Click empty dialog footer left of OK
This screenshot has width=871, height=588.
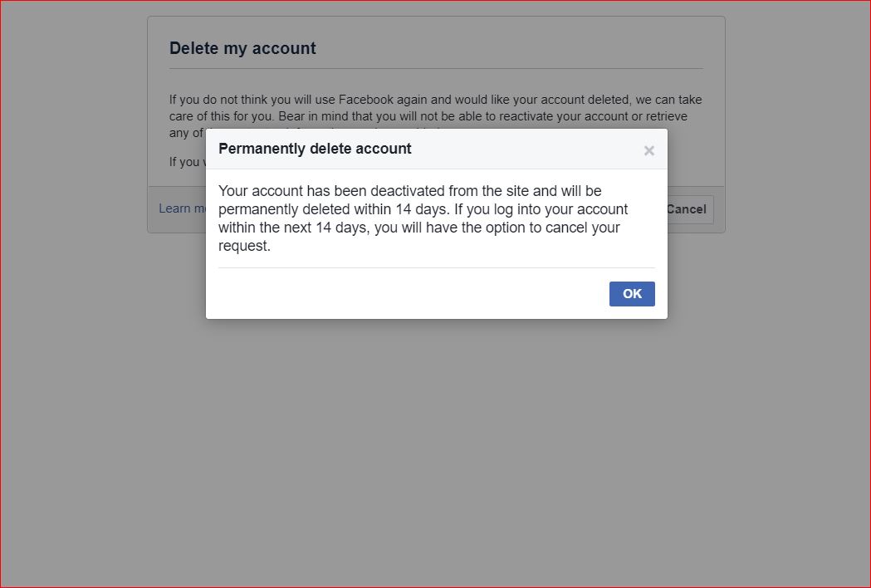pos(399,294)
